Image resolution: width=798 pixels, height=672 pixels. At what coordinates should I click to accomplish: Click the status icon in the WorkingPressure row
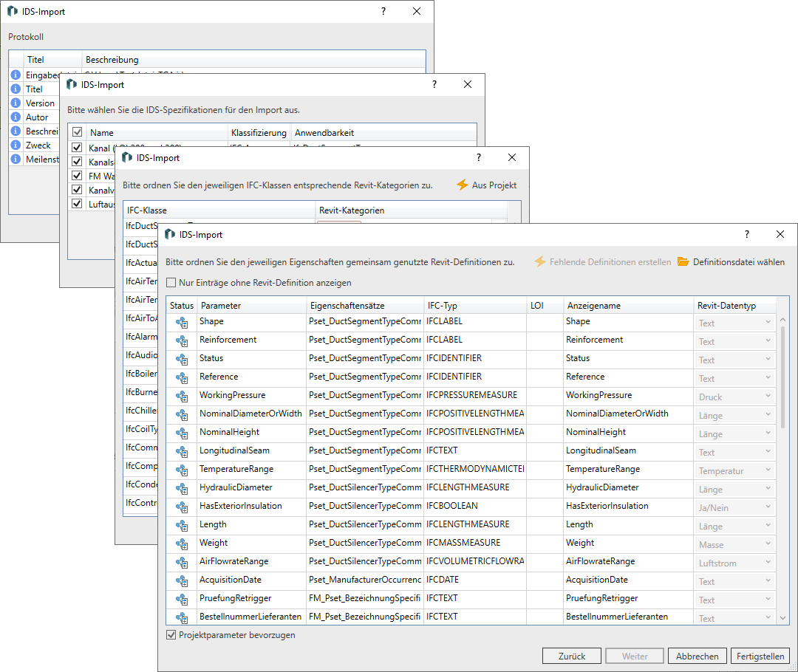[182, 397]
